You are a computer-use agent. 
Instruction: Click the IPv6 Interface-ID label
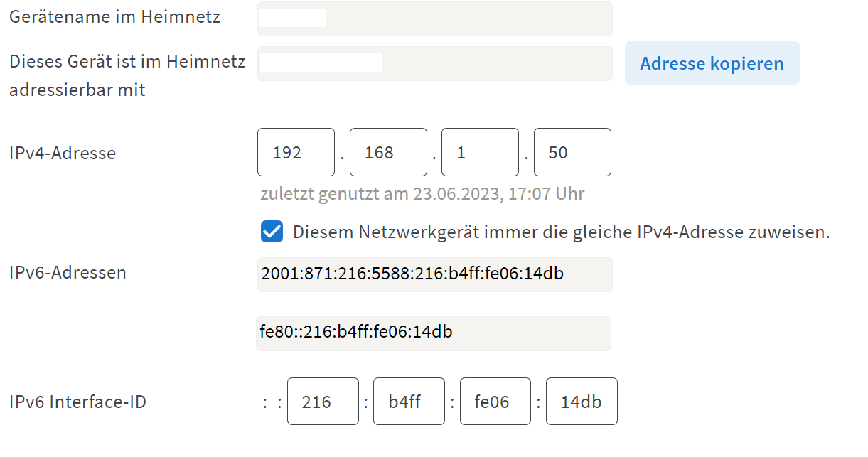coord(77,402)
